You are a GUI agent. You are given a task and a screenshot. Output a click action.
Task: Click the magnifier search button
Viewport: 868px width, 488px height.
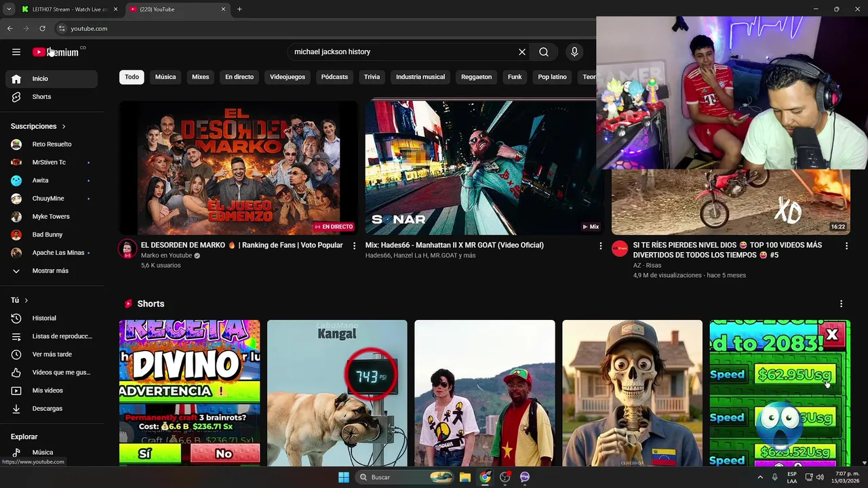pyautogui.click(x=544, y=52)
